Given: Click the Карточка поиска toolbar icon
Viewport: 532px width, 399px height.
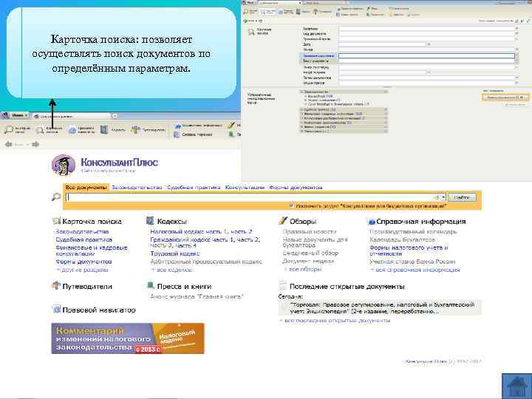Looking at the screenshot, I should (x=41, y=130).
